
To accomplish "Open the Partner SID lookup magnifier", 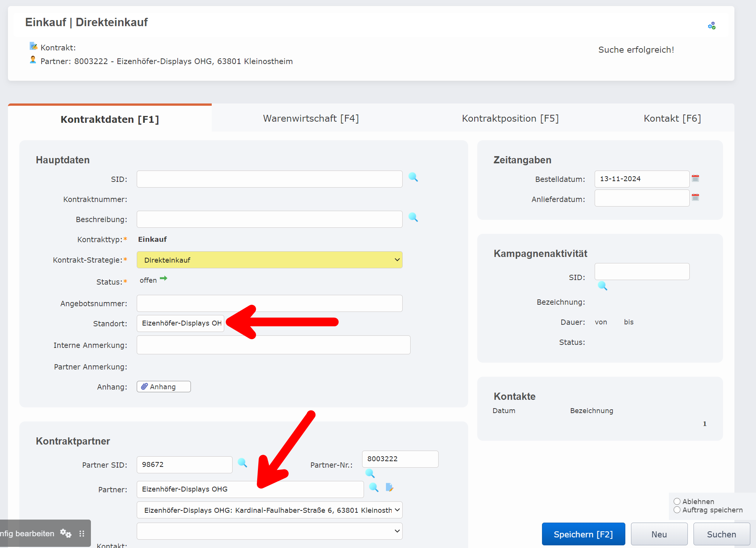I will click(243, 464).
